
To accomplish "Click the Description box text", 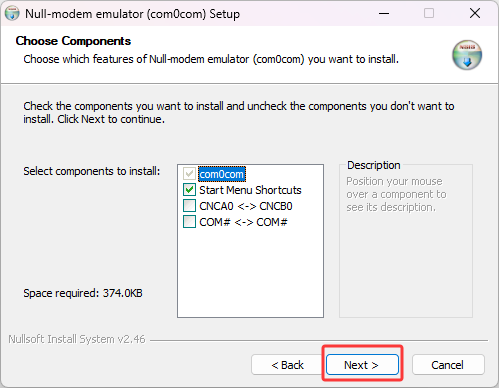I will tap(396, 194).
